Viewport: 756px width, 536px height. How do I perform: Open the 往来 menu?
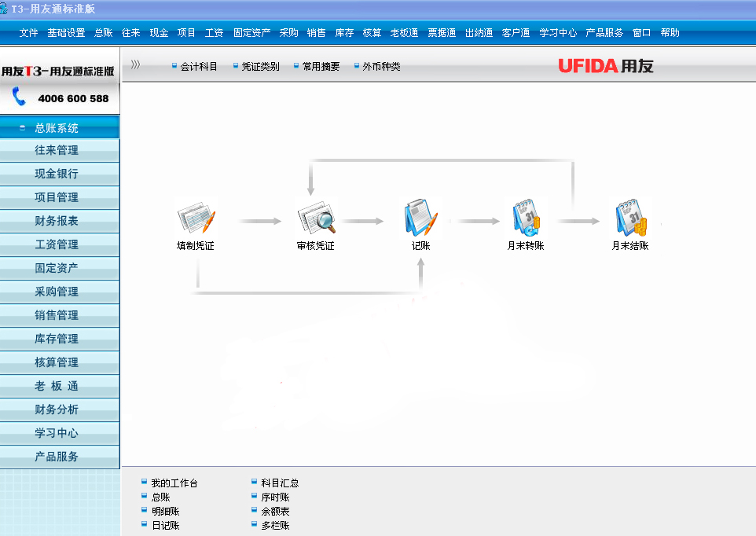131,33
